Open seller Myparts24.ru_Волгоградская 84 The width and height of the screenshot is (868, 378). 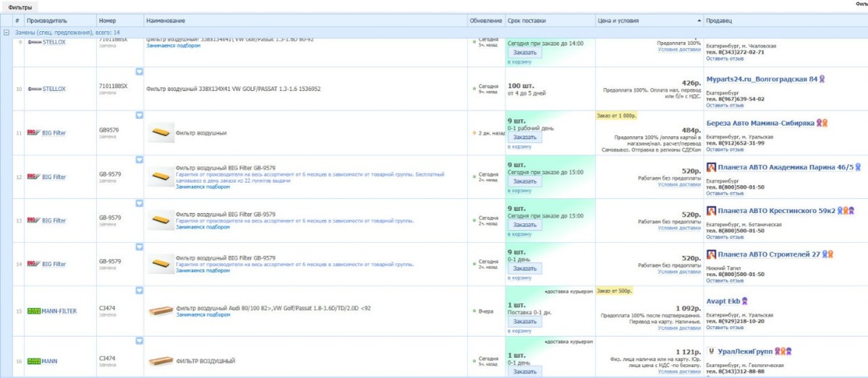point(762,78)
